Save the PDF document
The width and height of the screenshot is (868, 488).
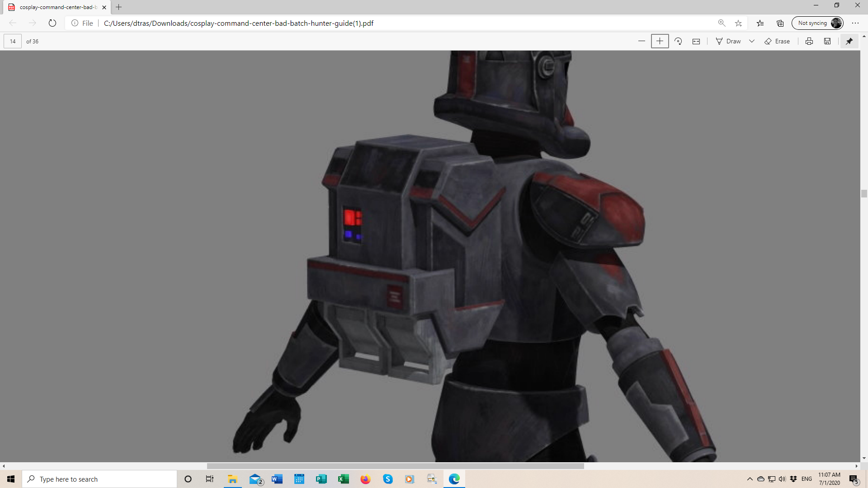(827, 41)
